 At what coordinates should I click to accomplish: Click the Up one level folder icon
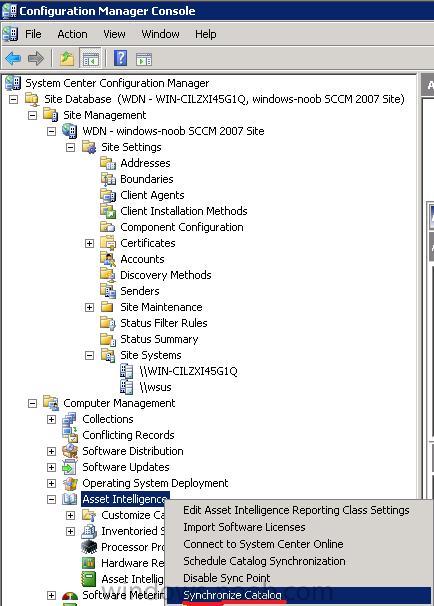[66, 59]
